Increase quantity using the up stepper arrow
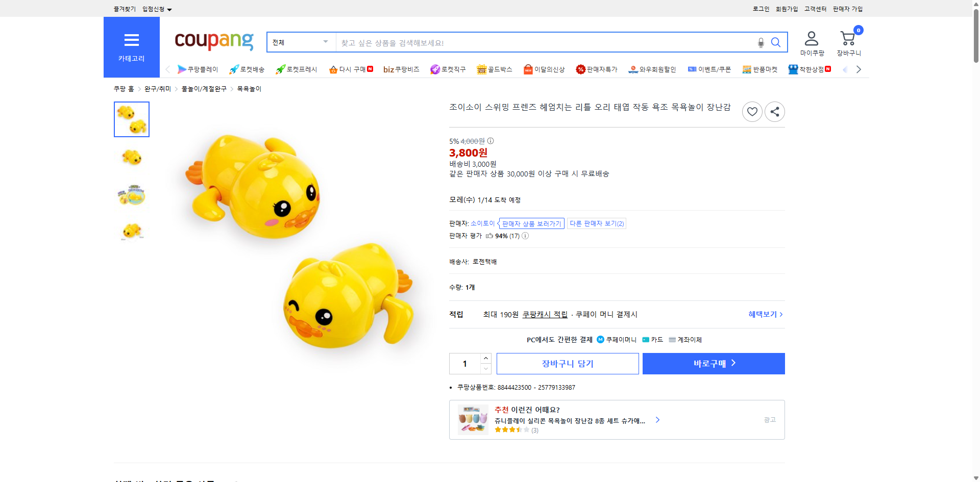 click(485, 358)
